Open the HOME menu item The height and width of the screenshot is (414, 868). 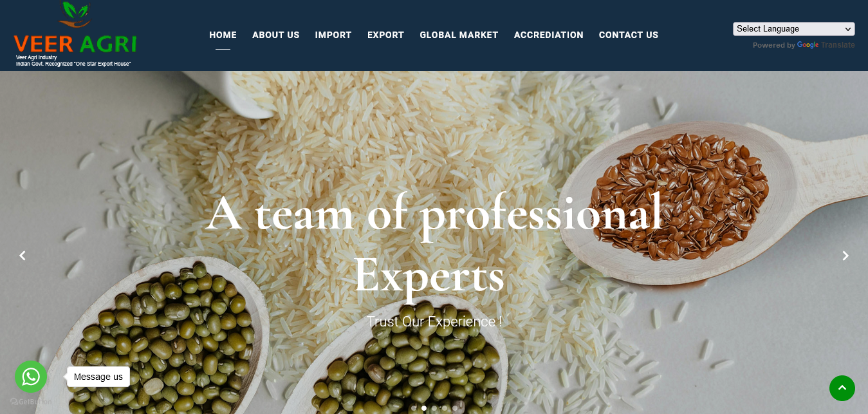223,35
